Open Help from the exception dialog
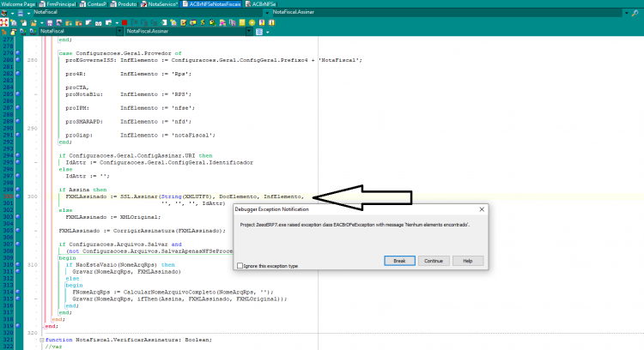The image size is (644, 350). (x=467, y=261)
